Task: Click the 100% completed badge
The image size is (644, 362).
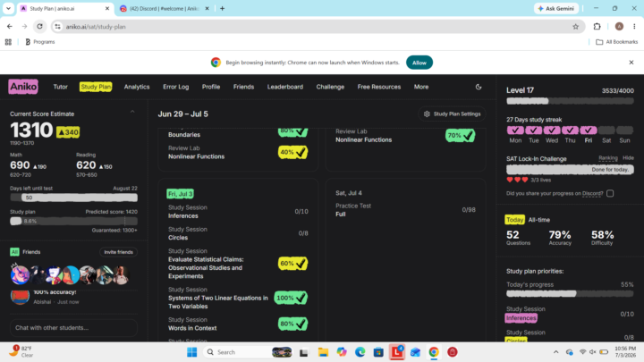Action: (x=291, y=298)
